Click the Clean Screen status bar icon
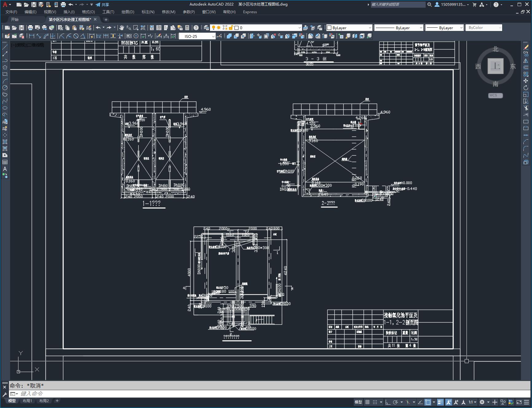This screenshot has height=408, width=532. pyautogui.click(x=519, y=402)
